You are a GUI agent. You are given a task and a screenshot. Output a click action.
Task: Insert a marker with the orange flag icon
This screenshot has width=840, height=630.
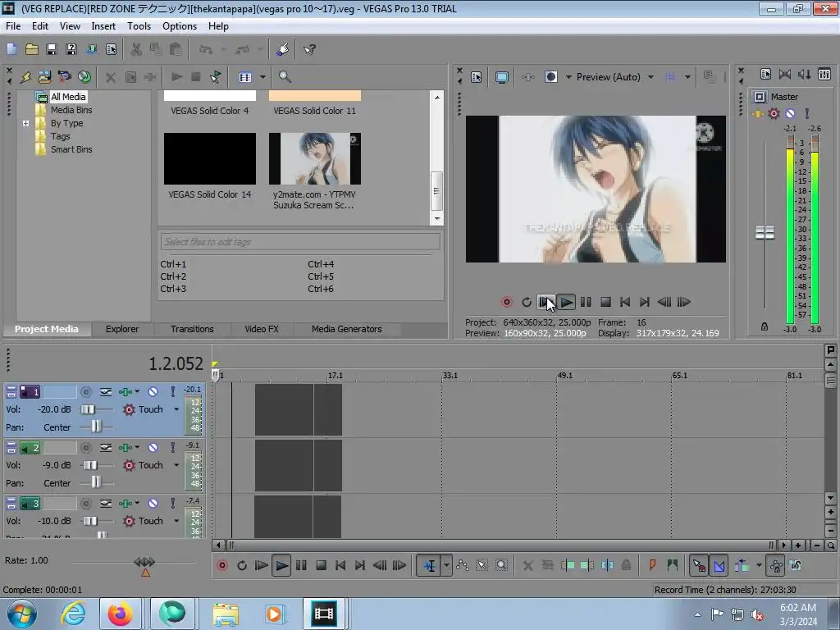click(x=652, y=566)
